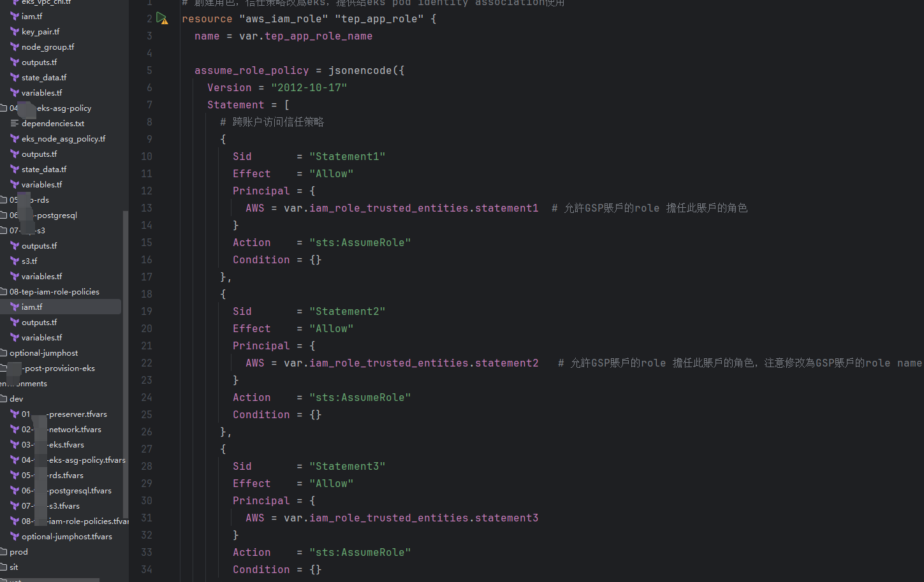Click line number 13 in the editor gutter
924x582 pixels.
click(x=147, y=208)
